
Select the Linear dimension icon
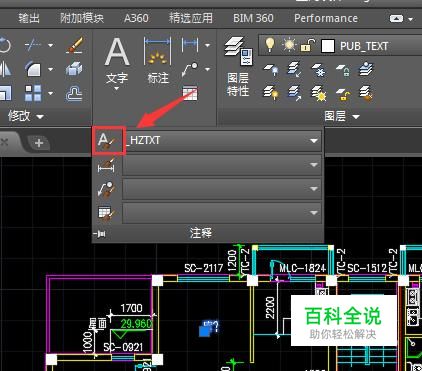tap(190, 45)
